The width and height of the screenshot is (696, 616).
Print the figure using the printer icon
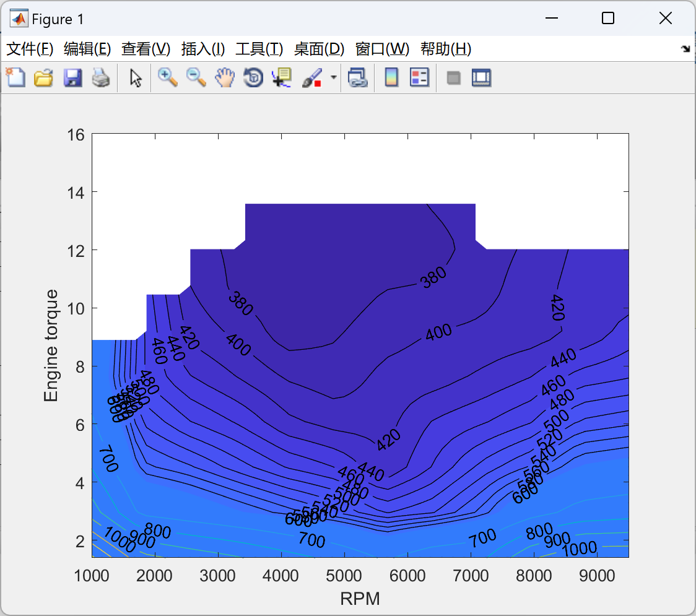point(101,77)
